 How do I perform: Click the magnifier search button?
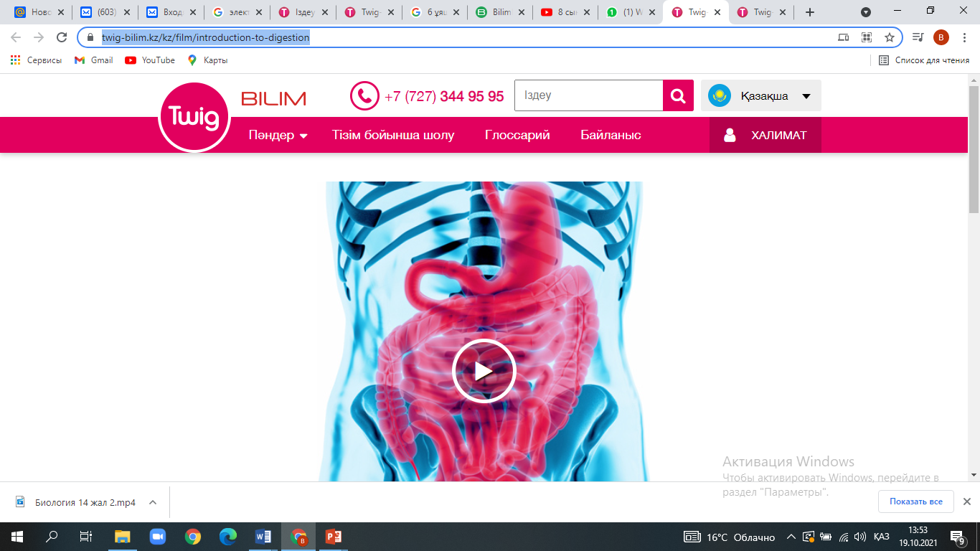click(x=678, y=95)
